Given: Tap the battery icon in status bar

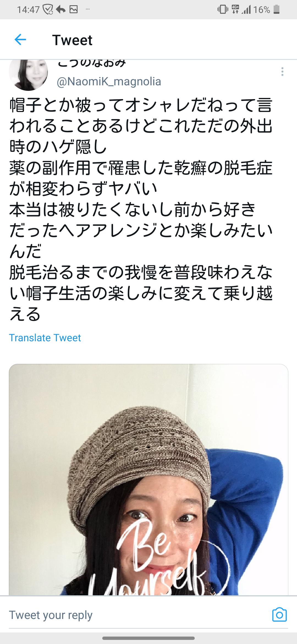Looking at the screenshot, I should coord(277,10).
